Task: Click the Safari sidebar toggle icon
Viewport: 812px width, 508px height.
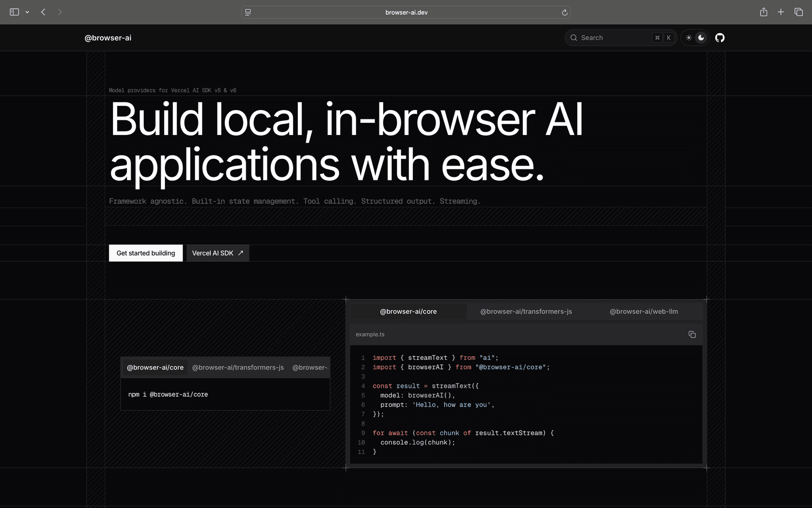Action: tap(14, 12)
